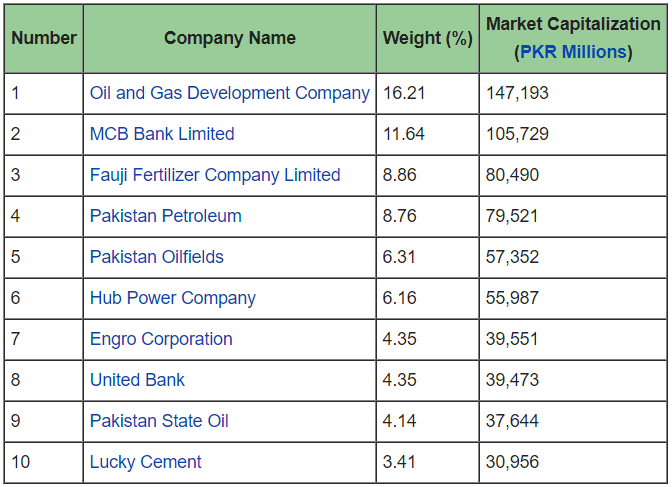The image size is (672, 487).
Task: Open the Pakistan State Oil link
Action: [x=159, y=421]
